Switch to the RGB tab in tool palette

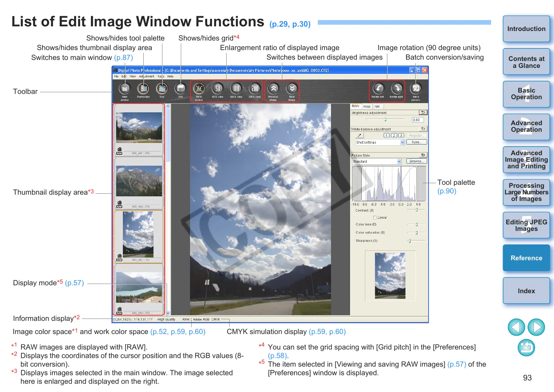367,106
